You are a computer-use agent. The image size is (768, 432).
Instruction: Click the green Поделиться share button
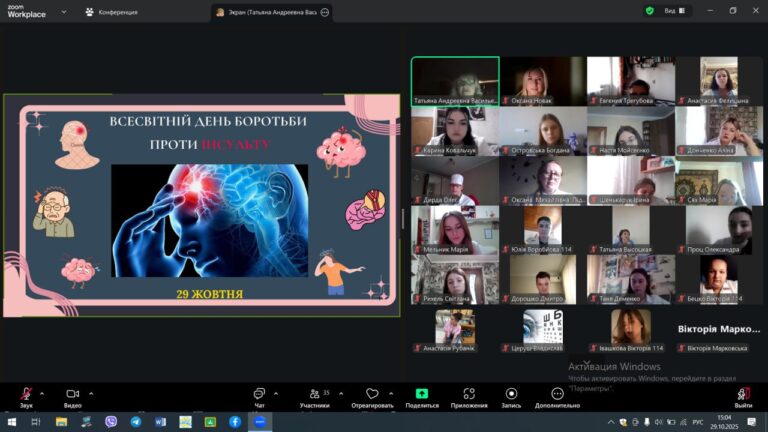[x=422, y=395]
